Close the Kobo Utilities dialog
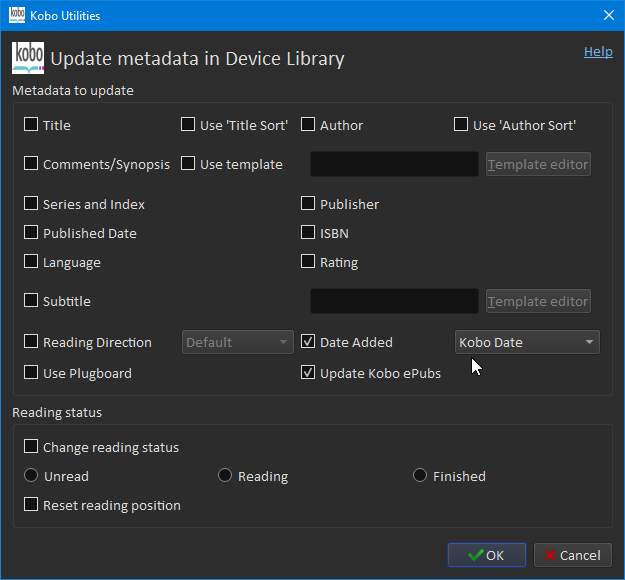The width and height of the screenshot is (625, 580). coord(609,15)
